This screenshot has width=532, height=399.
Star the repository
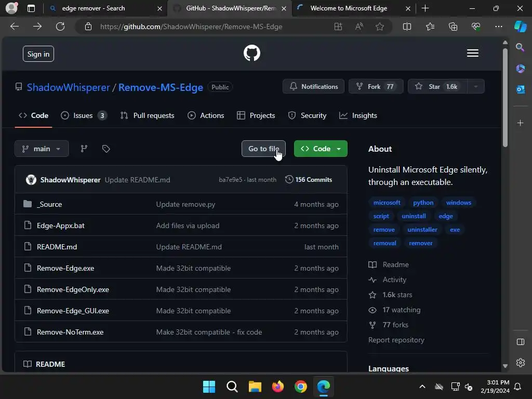(437, 87)
